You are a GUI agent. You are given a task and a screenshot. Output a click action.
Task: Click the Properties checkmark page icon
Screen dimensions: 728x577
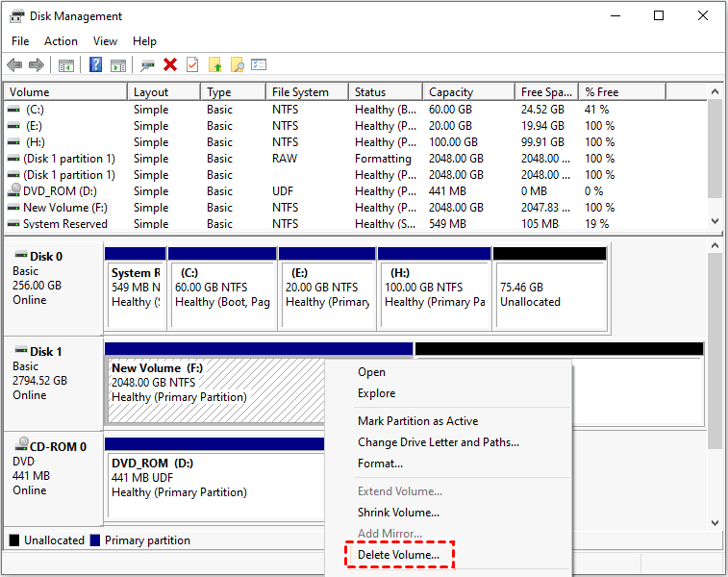tap(192, 64)
